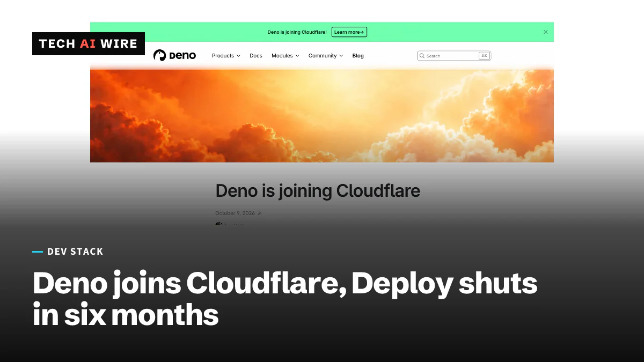Viewport: 644px width, 362px height.
Task: Click the RSS feed icon beside date
Action: [x=260, y=213]
